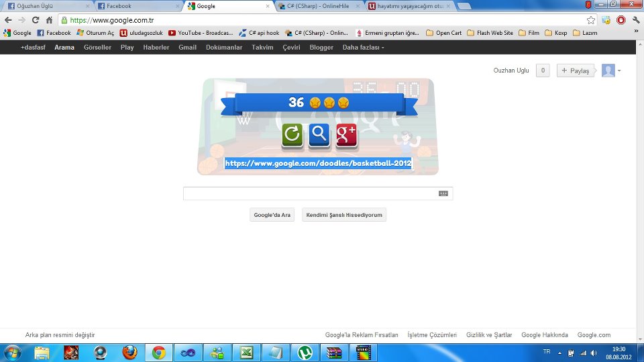Click the TR language indicator in tray

click(x=547, y=352)
